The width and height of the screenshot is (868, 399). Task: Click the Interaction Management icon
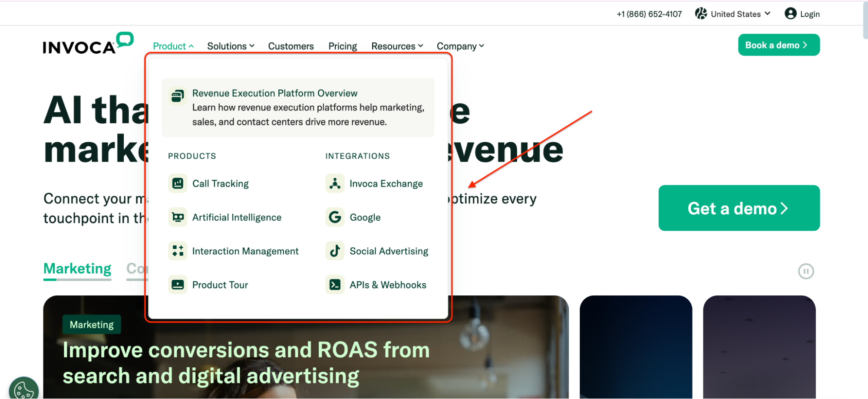tap(178, 251)
